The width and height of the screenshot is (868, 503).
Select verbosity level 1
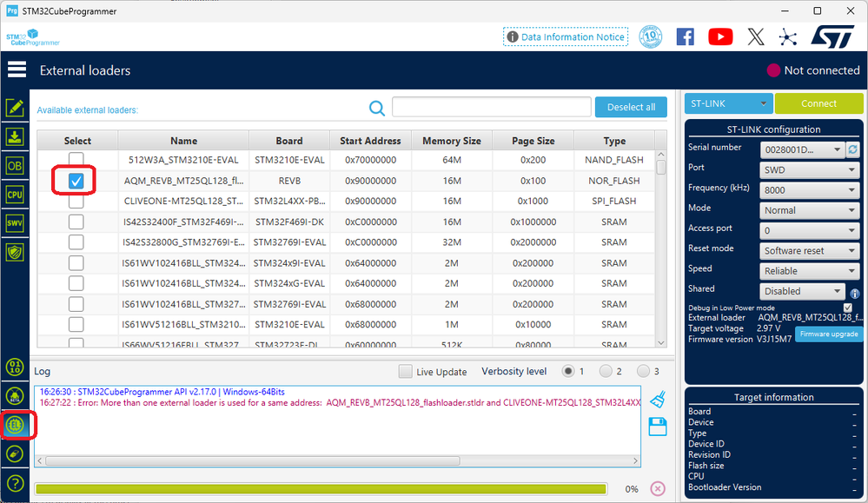pos(568,371)
